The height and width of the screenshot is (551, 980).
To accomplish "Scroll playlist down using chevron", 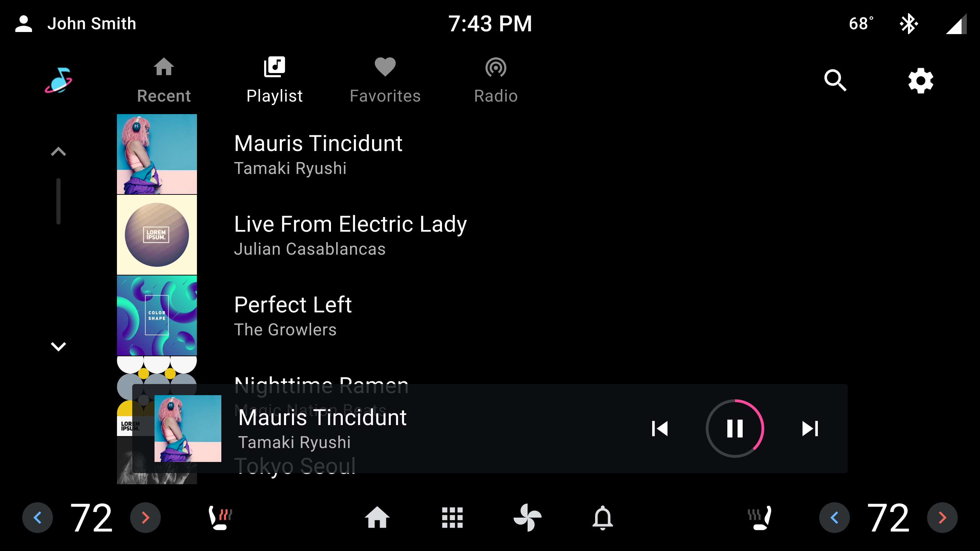I will (58, 347).
